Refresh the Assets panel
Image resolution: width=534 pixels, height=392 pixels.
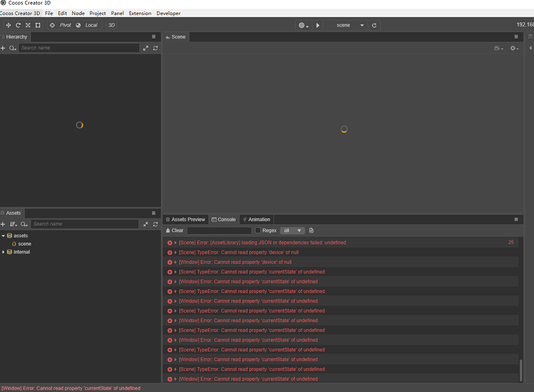point(155,224)
